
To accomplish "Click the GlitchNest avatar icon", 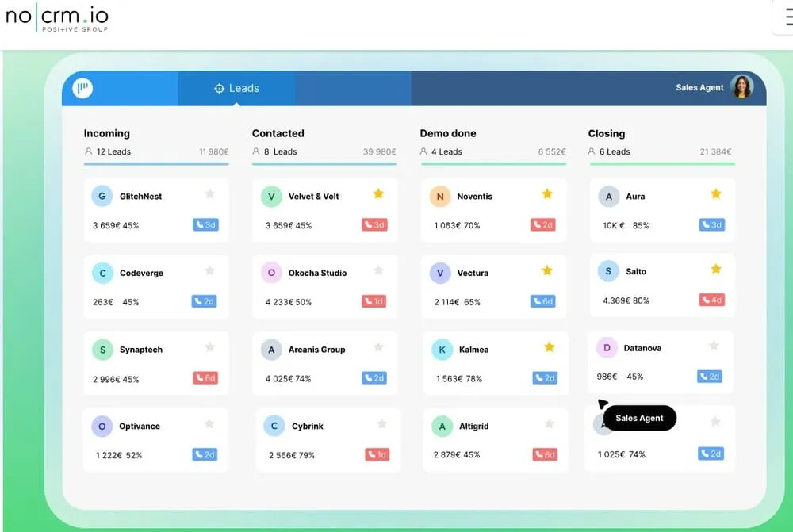I will [x=102, y=196].
